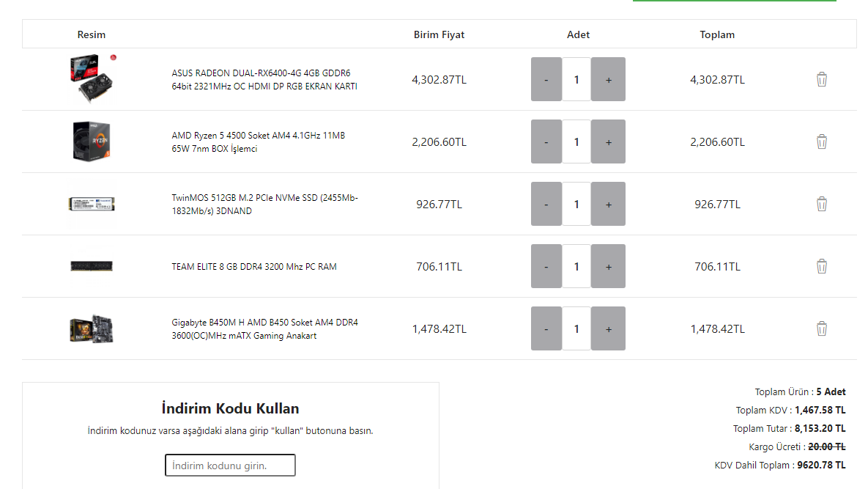
Task: Increase TwinMOS 512GB SSD quantity
Action: pos(608,204)
